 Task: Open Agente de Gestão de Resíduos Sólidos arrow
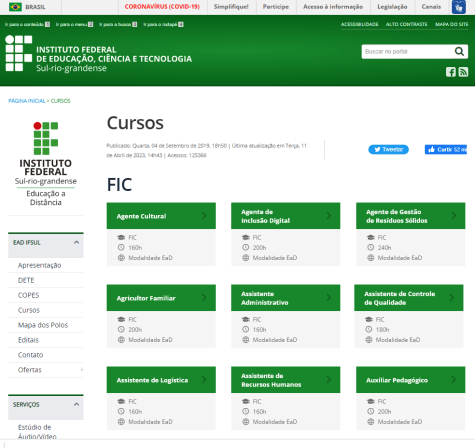pos(454,216)
